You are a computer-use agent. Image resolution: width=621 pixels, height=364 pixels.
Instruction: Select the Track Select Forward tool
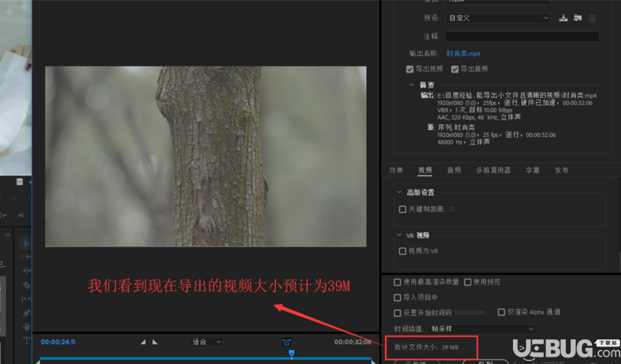tap(26, 257)
